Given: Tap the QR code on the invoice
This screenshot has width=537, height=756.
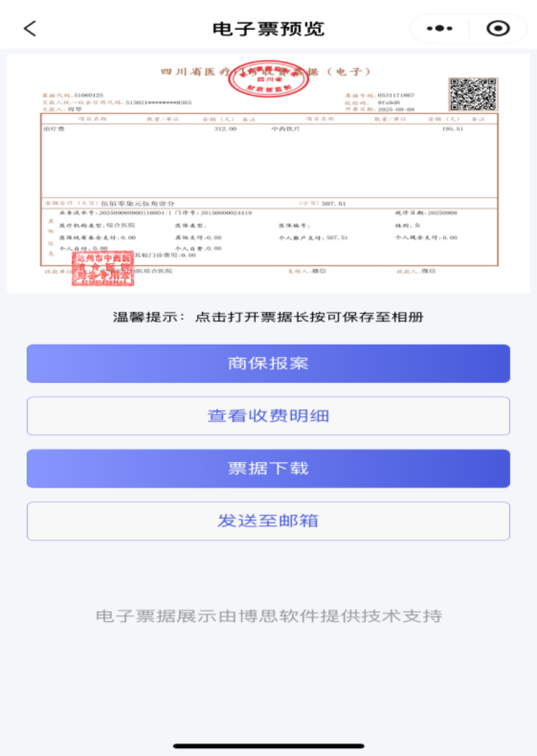Looking at the screenshot, I should click(473, 95).
